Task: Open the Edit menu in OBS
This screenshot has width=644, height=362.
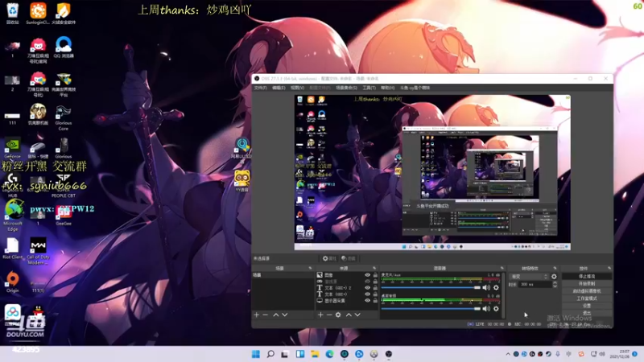Action: (x=279, y=88)
